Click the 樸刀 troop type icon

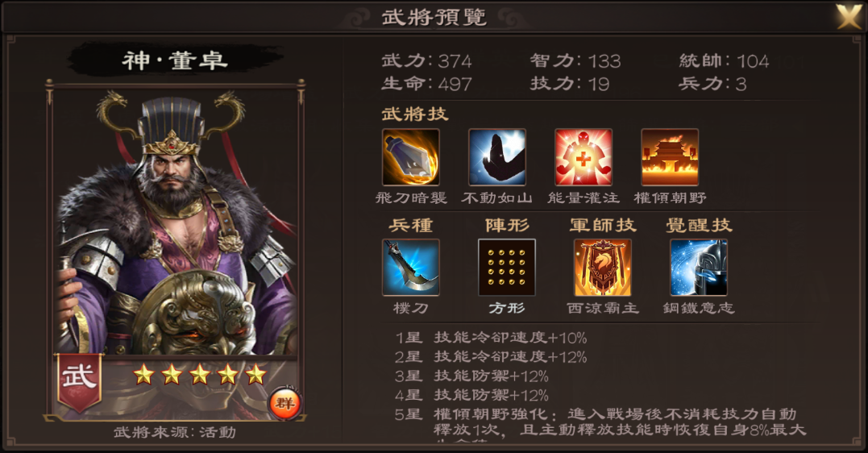tap(411, 268)
